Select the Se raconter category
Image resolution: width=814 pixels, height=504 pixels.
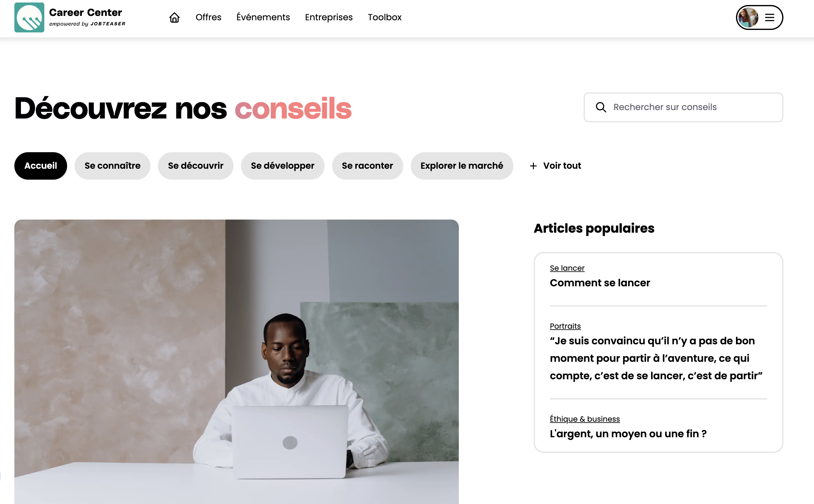367,166
